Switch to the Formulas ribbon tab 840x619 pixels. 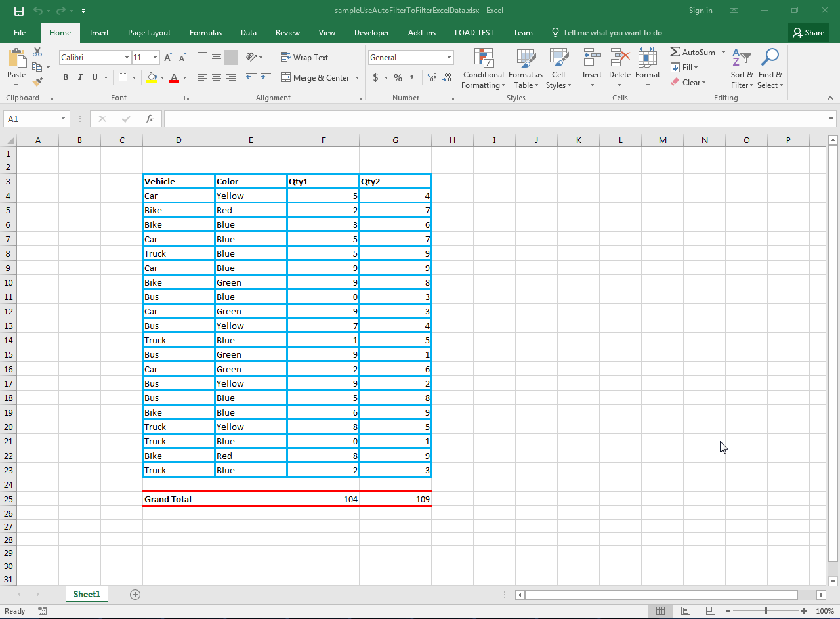click(x=205, y=32)
